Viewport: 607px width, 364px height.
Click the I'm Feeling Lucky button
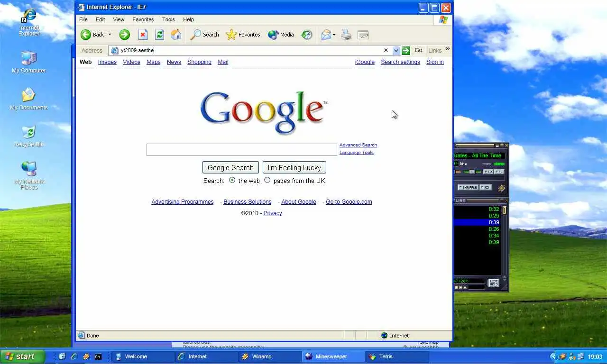(294, 167)
